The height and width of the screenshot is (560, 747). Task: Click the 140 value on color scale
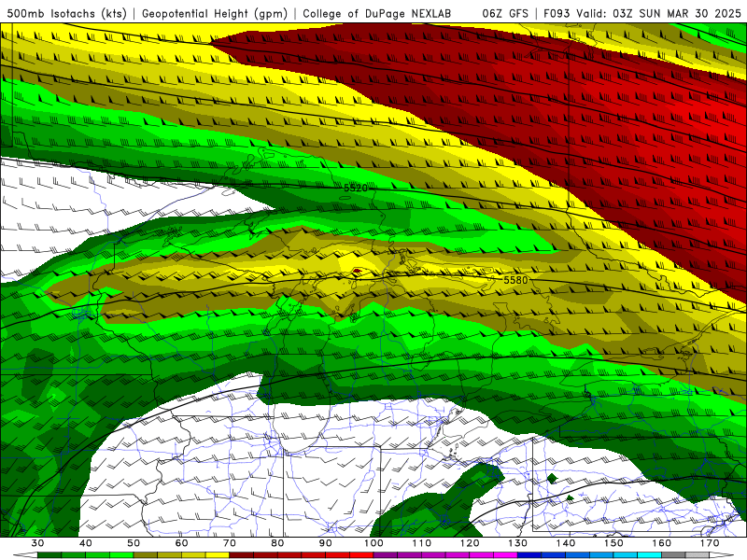click(566, 543)
